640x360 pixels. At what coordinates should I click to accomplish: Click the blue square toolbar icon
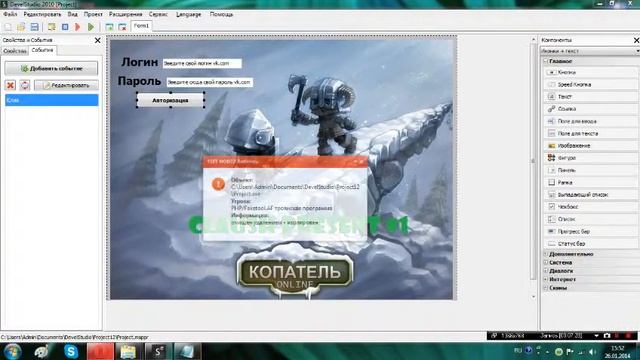coord(65,27)
